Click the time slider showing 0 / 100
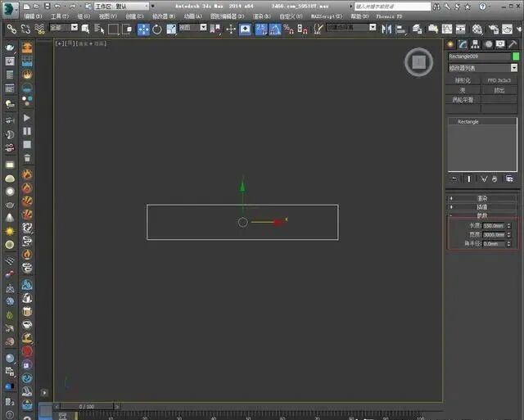 click(x=87, y=407)
